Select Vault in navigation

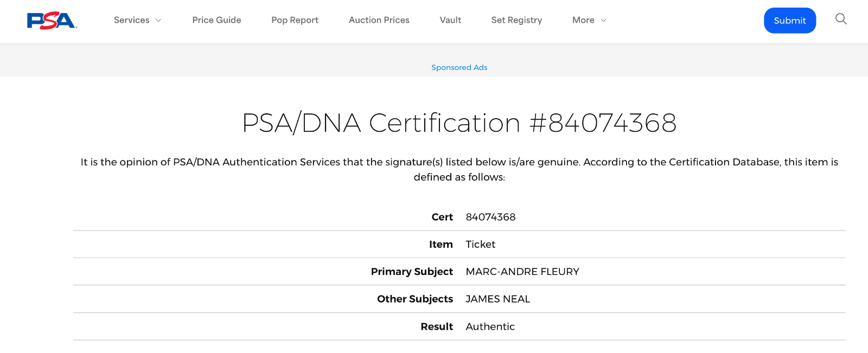pyautogui.click(x=450, y=20)
